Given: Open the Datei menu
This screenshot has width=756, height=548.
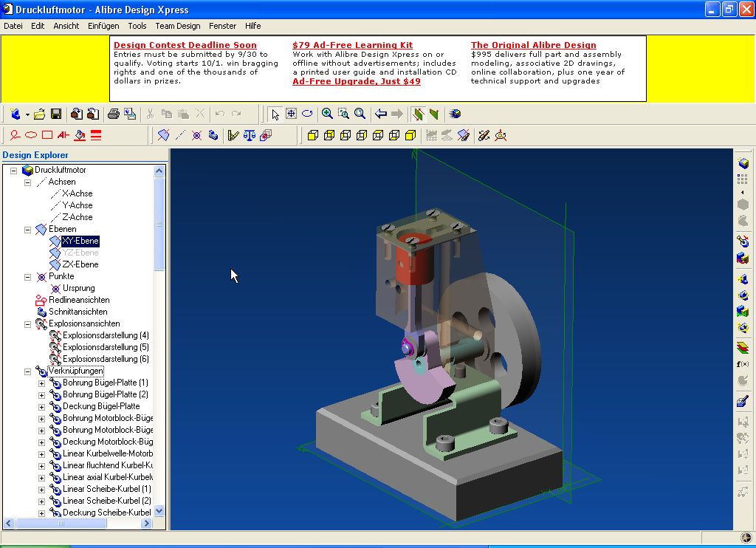Looking at the screenshot, I should 13,26.
